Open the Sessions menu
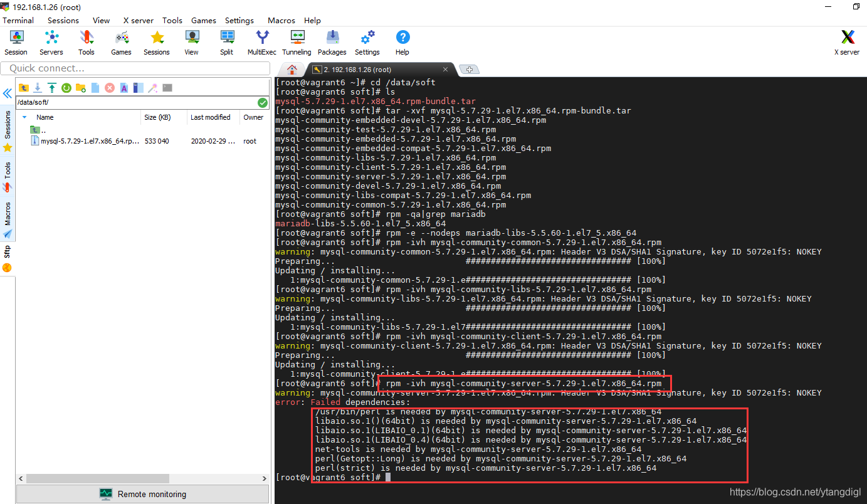This screenshot has height=504, width=867. [63, 20]
